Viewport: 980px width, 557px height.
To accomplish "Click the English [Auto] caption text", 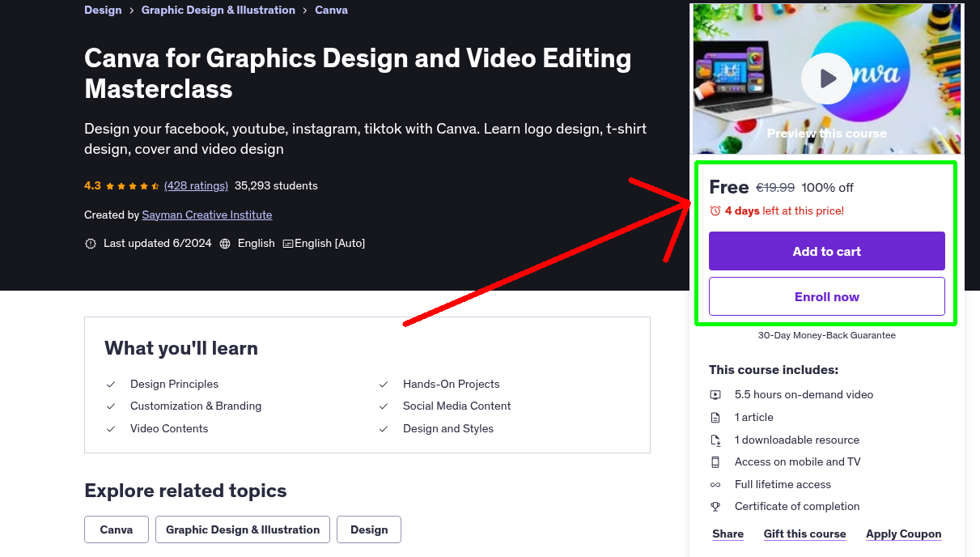I will [x=329, y=243].
